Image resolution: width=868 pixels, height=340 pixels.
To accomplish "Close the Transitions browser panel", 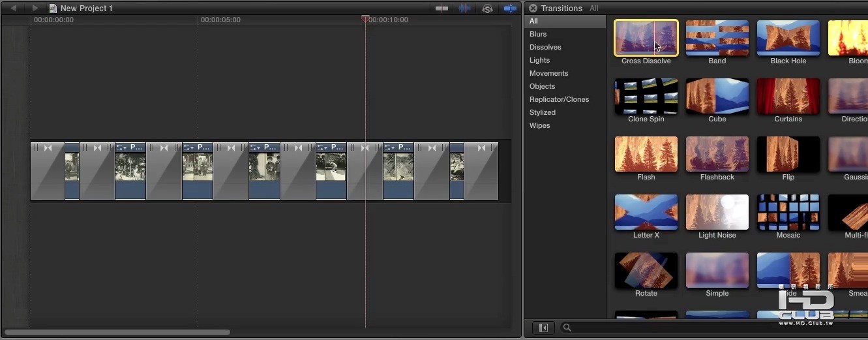I will pyautogui.click(x=533, y=8).
